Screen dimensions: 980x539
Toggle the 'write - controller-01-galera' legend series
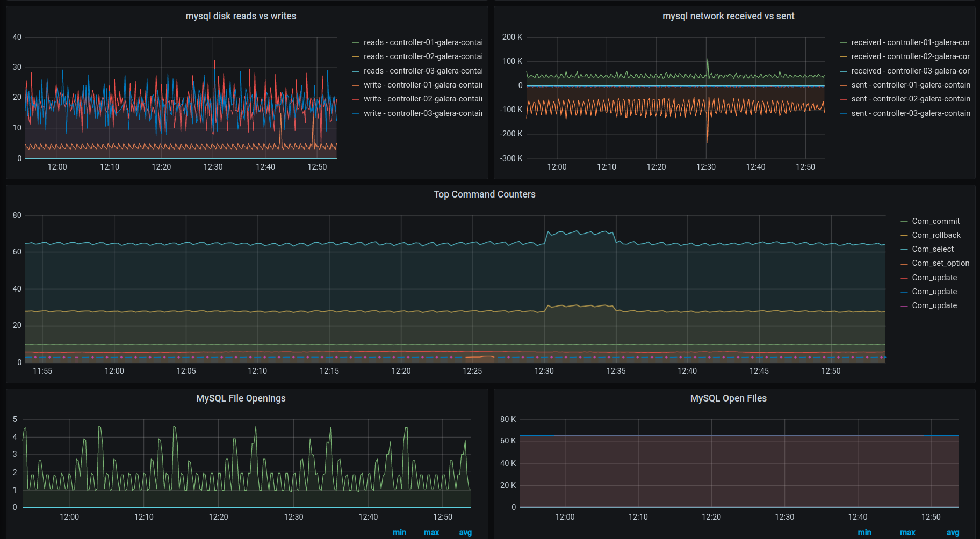[x=422, y=85]
